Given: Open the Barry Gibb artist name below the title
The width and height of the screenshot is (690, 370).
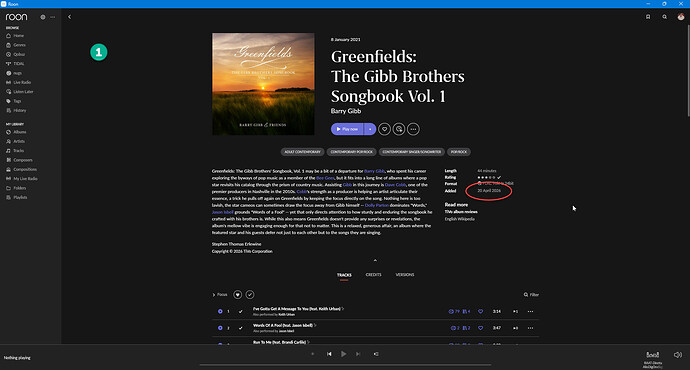Looking at the screenshot, I should pyautogui.click(x=346, y=111).
